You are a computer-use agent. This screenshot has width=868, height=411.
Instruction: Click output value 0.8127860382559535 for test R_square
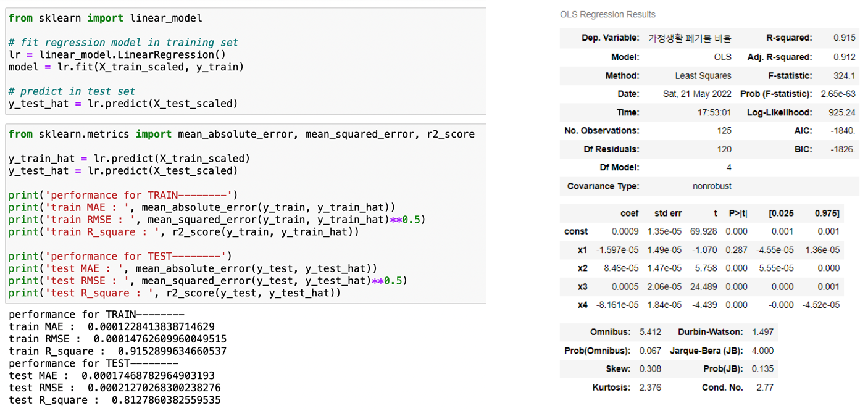point(166,400)
